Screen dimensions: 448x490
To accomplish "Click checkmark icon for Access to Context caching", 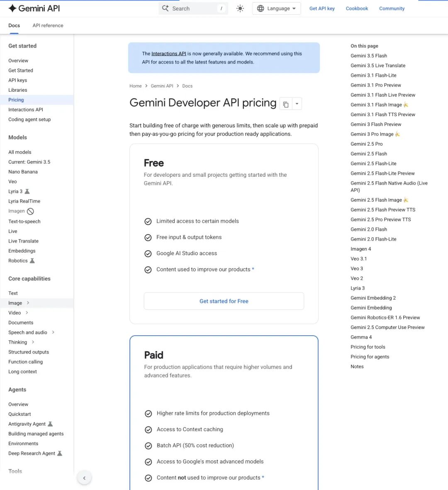I will point(149,430).
